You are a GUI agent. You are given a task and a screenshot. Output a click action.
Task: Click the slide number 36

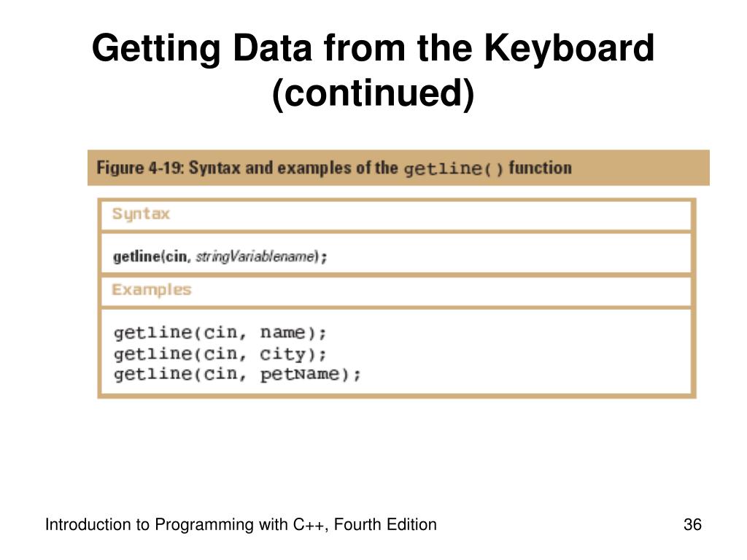tap(692, 524)
